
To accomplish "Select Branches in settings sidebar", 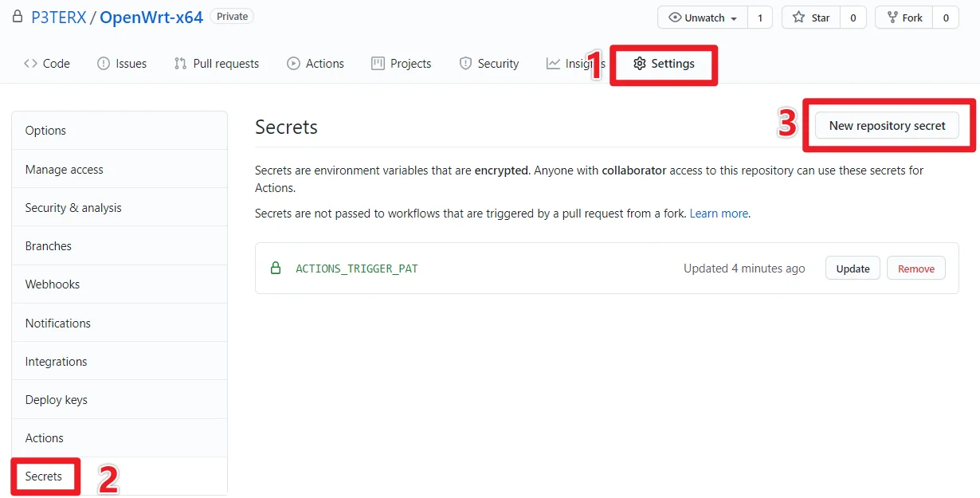I will click(x=120, y=245).
